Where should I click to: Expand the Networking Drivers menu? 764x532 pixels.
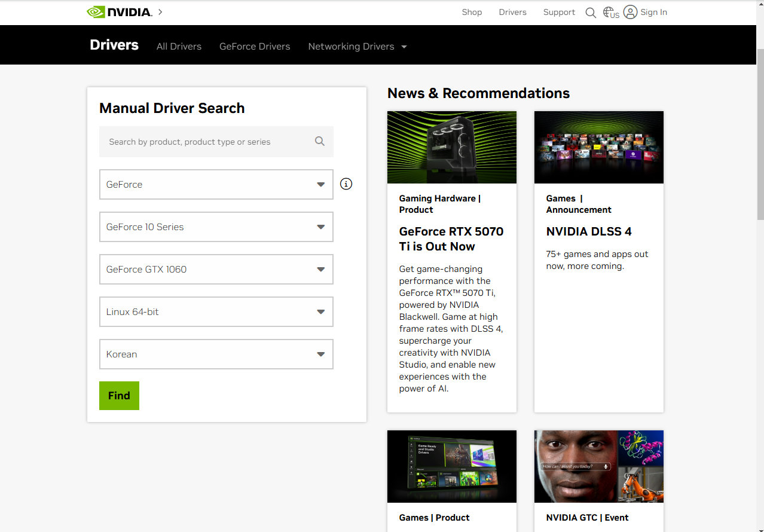(x=357, y=46)
